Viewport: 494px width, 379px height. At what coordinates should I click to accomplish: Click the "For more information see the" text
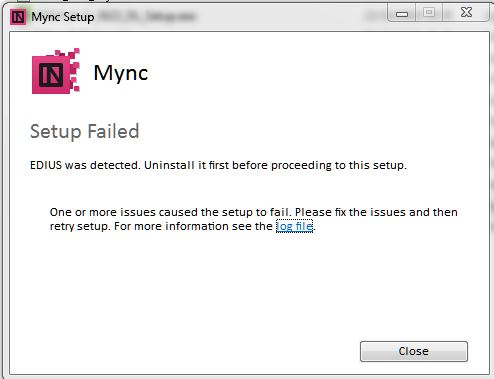tap(193, 226)
